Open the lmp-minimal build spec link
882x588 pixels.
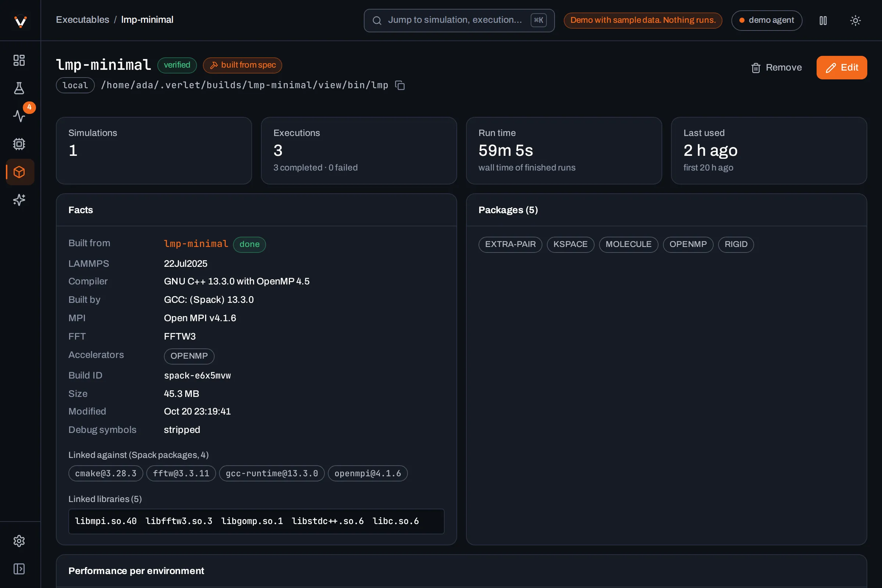click(x=196, y=244)
